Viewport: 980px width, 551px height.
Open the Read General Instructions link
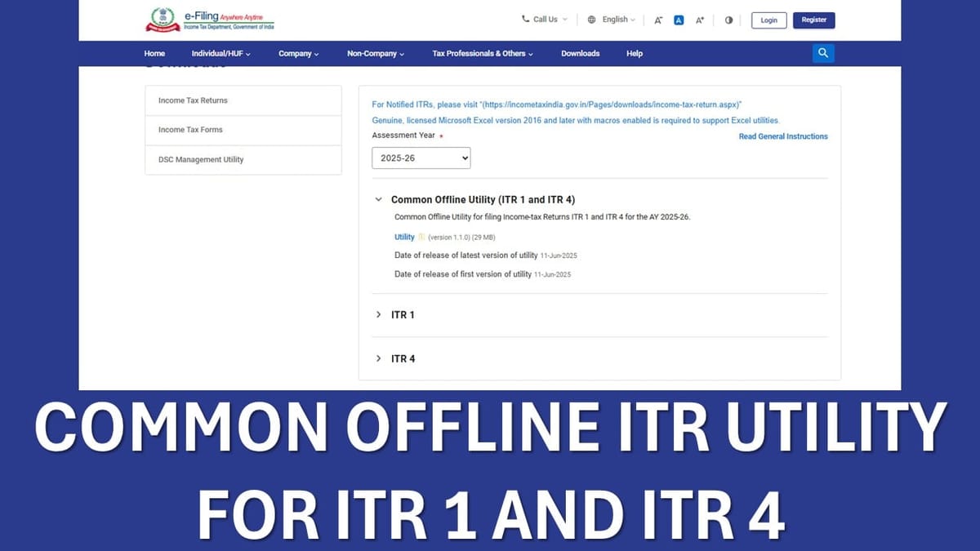782,136
